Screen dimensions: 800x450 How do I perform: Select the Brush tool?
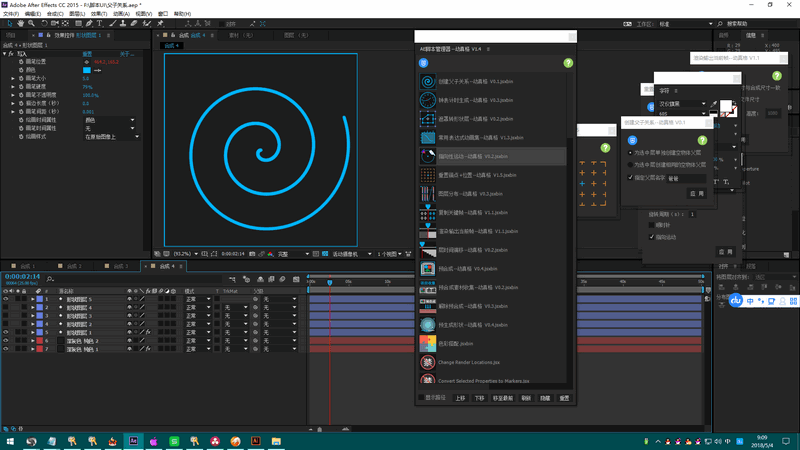click(x=113, y=23)
